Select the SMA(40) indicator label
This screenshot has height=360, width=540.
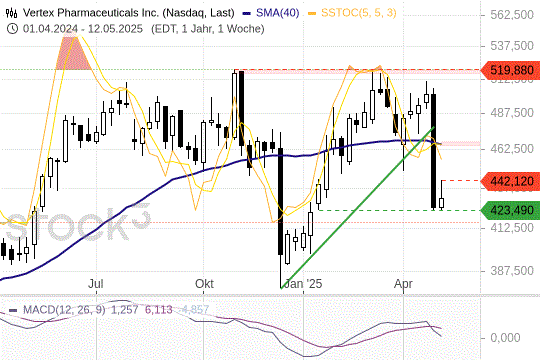tap(278, 13)
